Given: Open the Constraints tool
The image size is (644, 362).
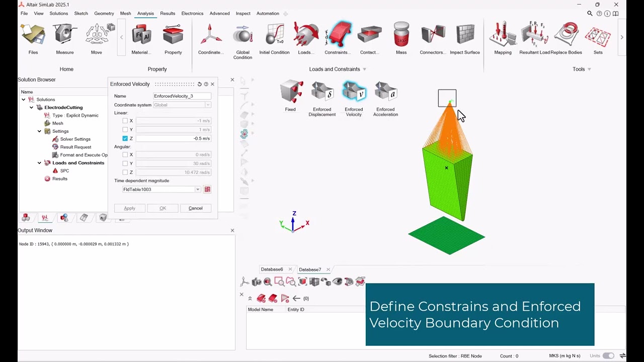Looking at the screenshot, I should pos(338,39).
